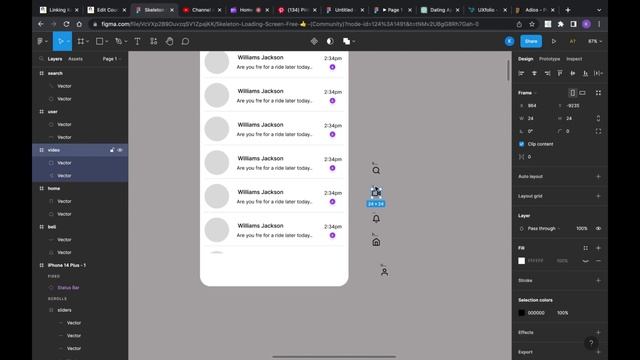Open the Resources tool
The width and height of the screenshot is (640, 360).
click(x=153, y=41)
